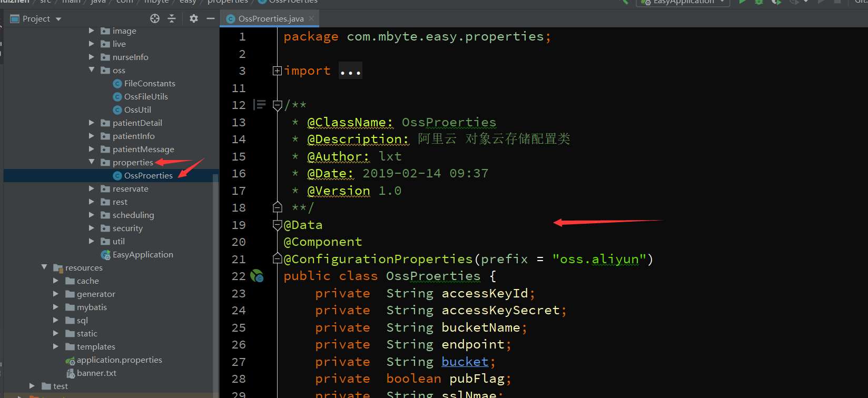Collapse the properties folder
Screen dimensions: 868x398
click(x=92, y=162)
